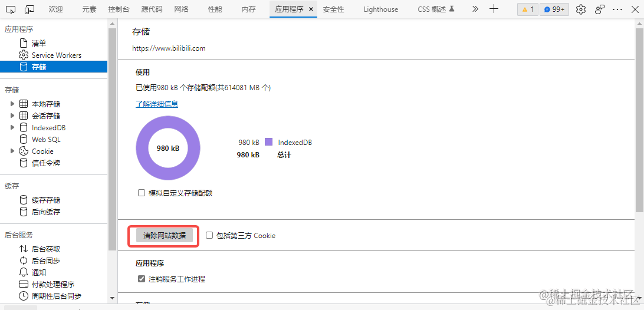Open the three-dot customize menu

coord(617,9)
